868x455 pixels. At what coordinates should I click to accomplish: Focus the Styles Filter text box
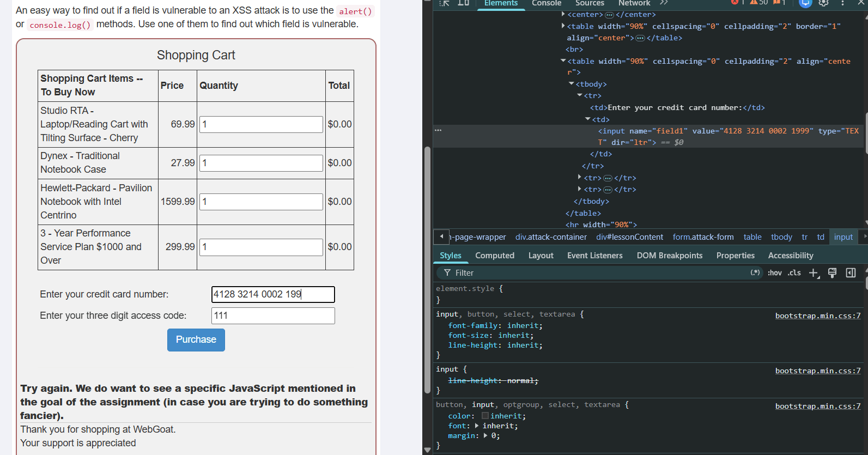[599, 273]
